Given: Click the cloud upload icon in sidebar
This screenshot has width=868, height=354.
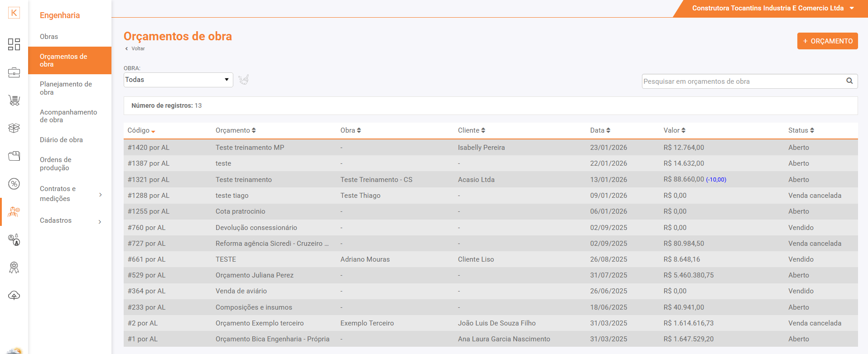Looking at the screenshot, I should pyautogui.click(x=14, y=296).
